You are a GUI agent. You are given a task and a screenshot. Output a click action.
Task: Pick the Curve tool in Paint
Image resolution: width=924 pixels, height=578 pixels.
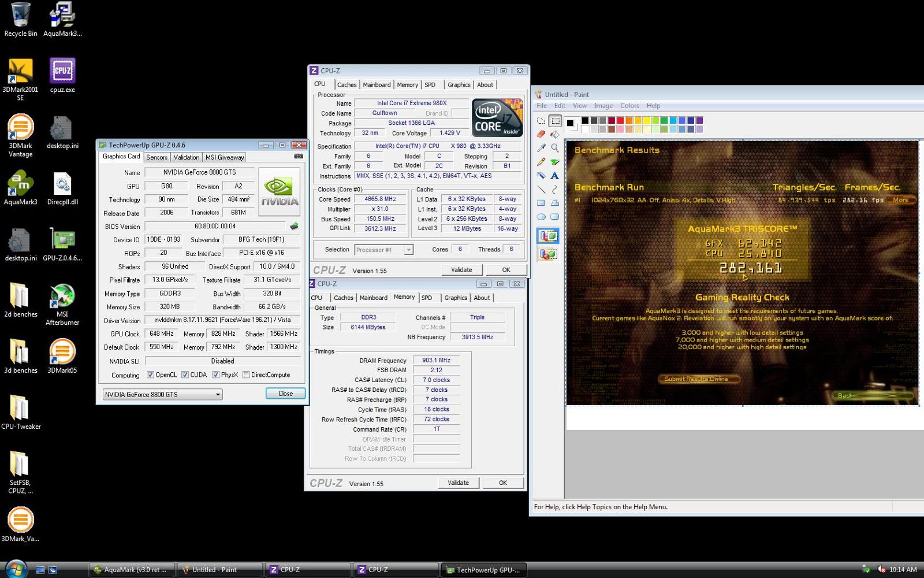pos(555,190)
